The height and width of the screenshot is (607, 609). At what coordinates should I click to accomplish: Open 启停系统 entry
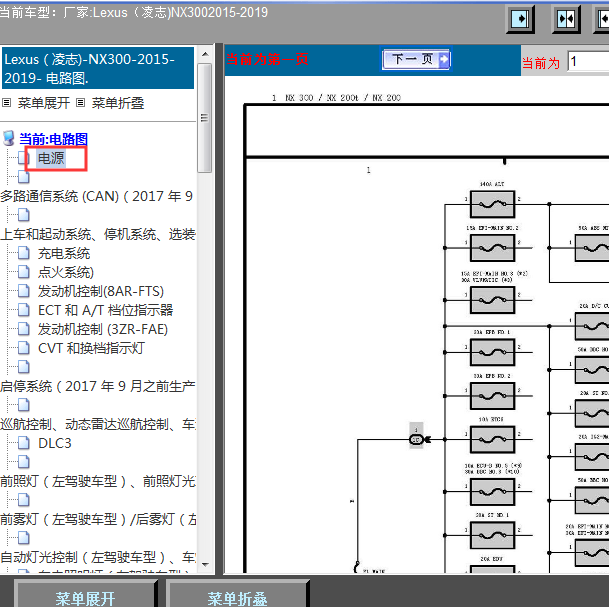point(97,386)
